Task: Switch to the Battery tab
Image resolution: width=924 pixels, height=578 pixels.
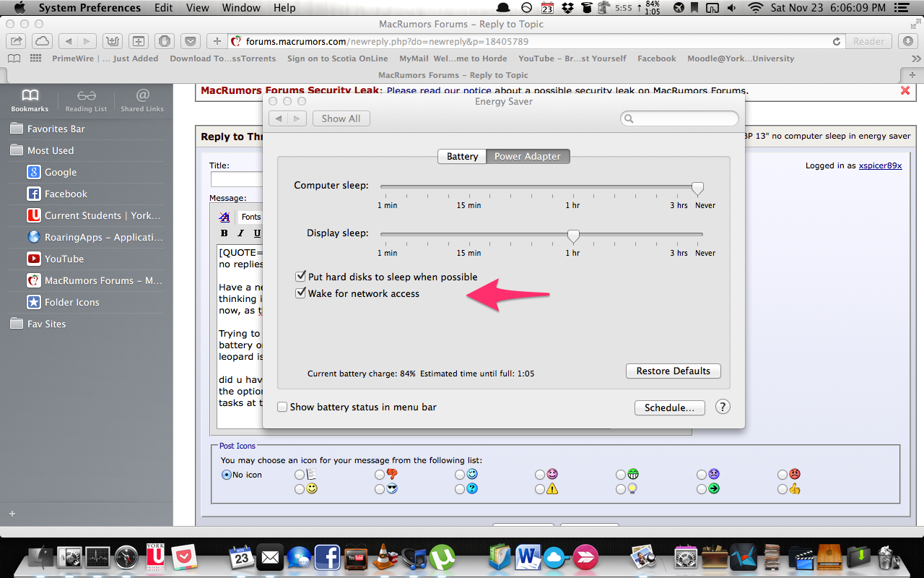Action: [462, 156]
